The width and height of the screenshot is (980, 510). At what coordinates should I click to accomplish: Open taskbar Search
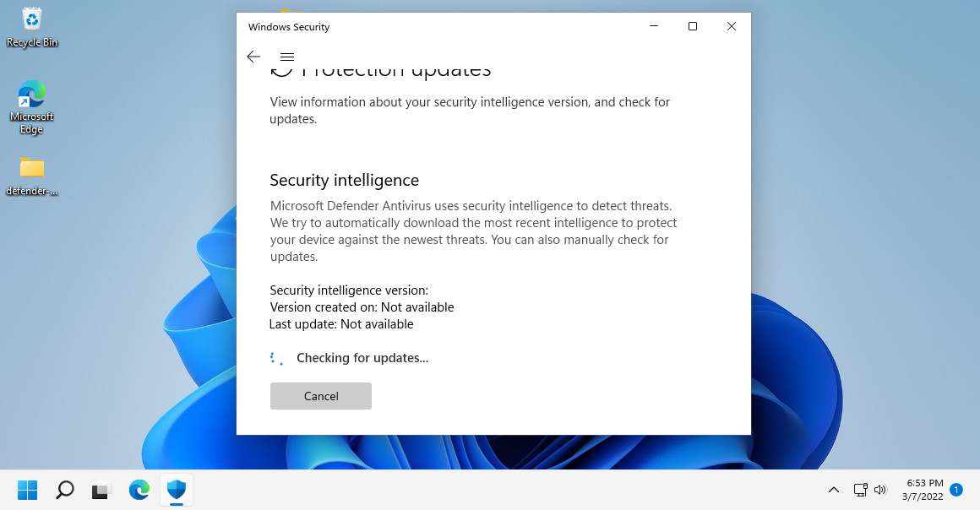click(65, 490)
